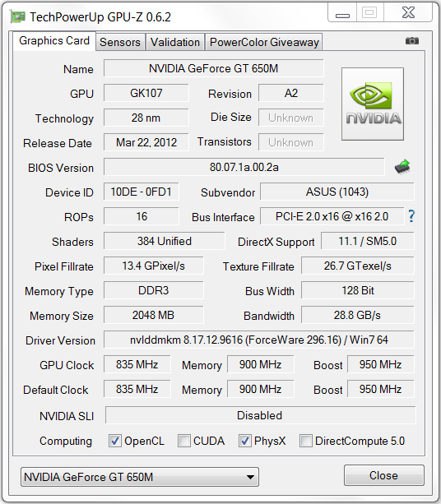The image size is (441, 504).
Task: Minimize the GPU-Z window
Action: (x=342, y=13)
